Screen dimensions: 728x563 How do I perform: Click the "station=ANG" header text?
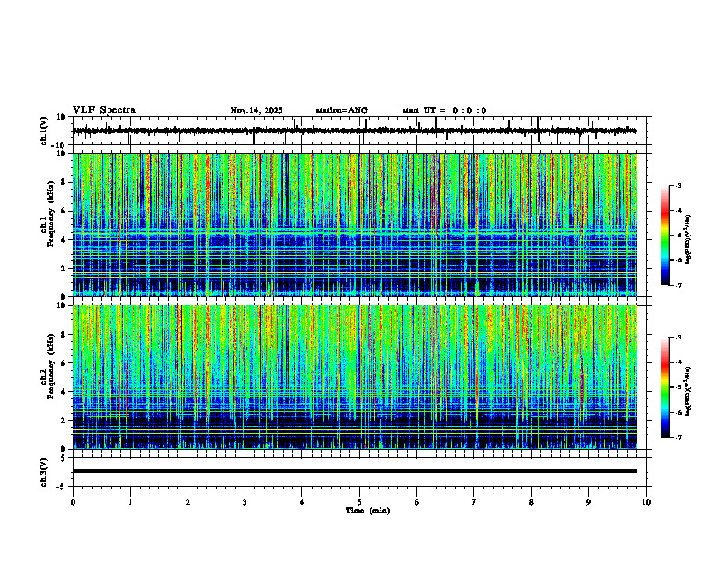tap(341, 110)
